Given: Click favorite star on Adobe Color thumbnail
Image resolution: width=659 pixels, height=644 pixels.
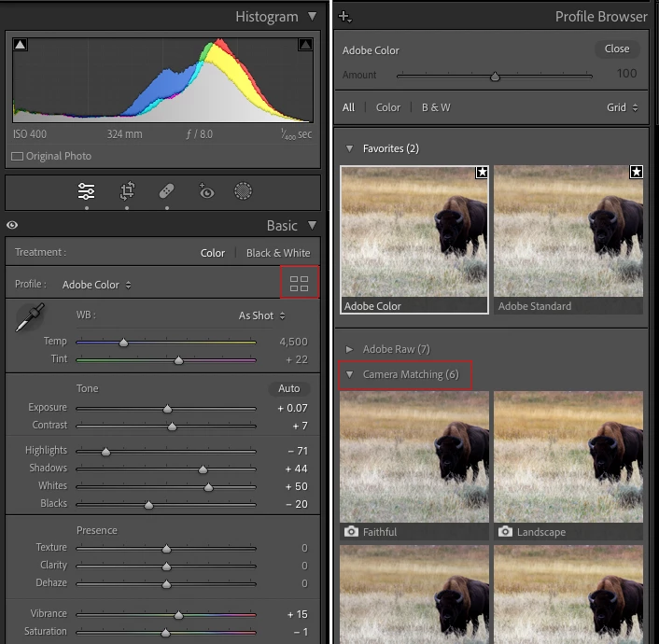Looking at the screenshot, I should tap(482, 173).
